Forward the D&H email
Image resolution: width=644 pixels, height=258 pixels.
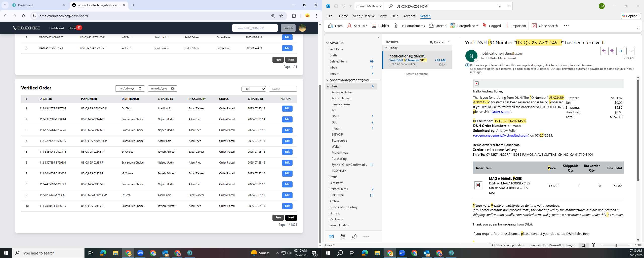(620, 51)
